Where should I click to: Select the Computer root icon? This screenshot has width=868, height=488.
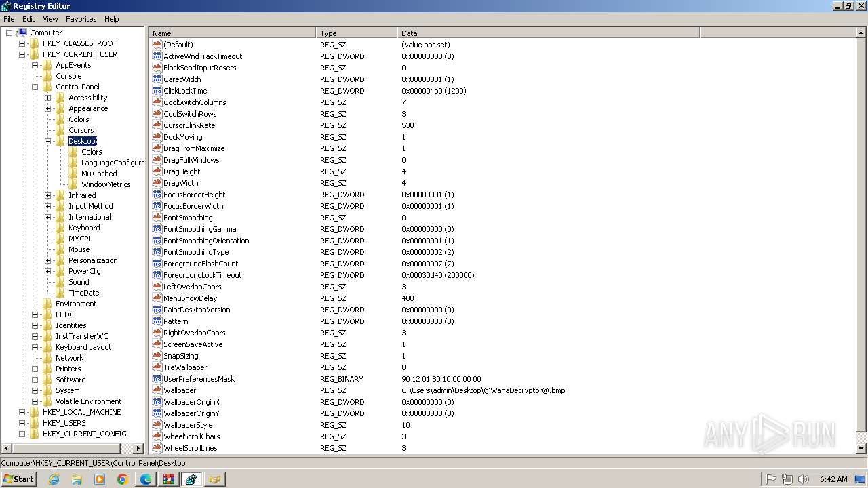(x=22, y=33)
